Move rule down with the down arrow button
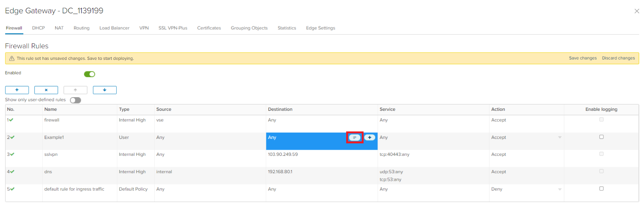 [x=105, y=90]
